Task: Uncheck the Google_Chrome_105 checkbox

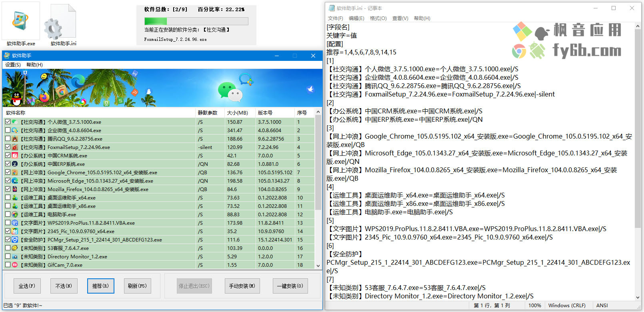Action: click(8, 172)
